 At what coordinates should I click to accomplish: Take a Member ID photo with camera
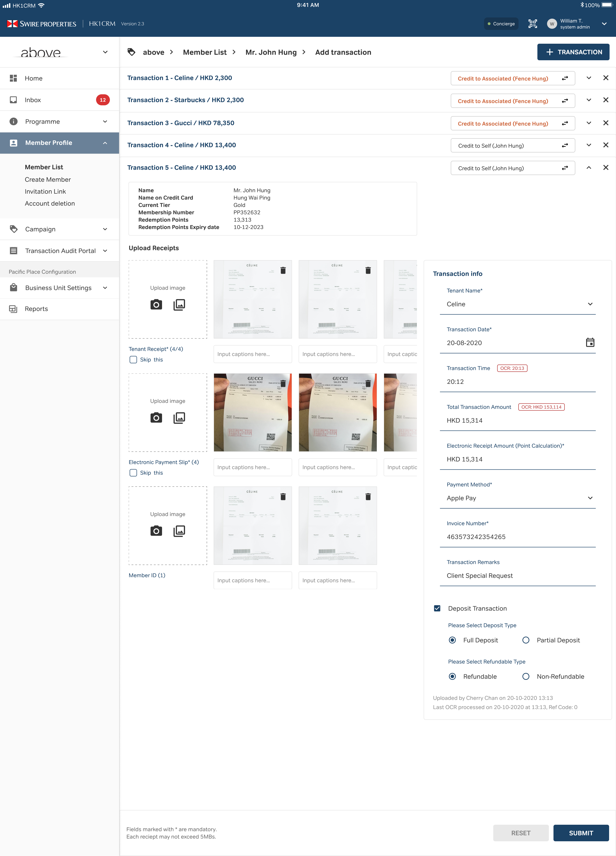tap(156, 531)
